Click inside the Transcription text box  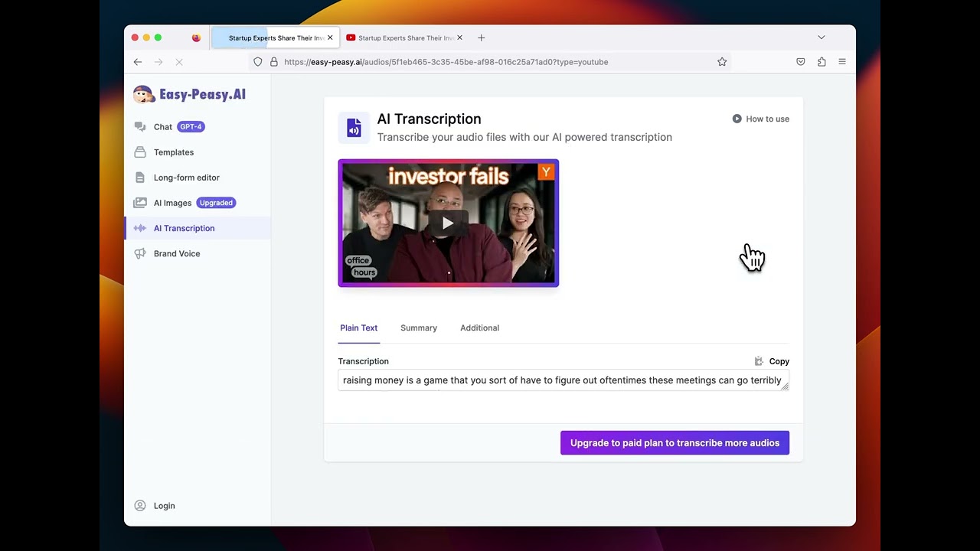[563, 380]
